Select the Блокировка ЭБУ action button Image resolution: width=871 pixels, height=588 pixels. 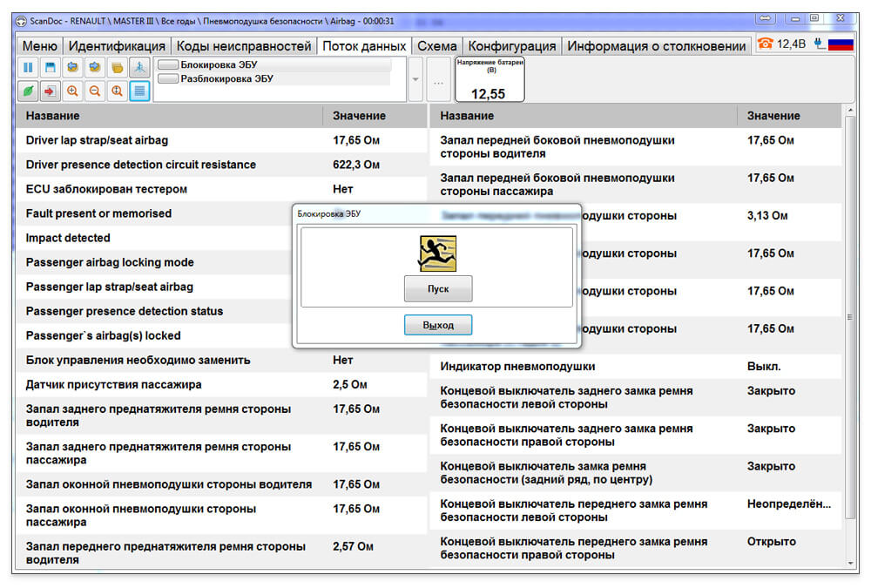click(275, 65)
